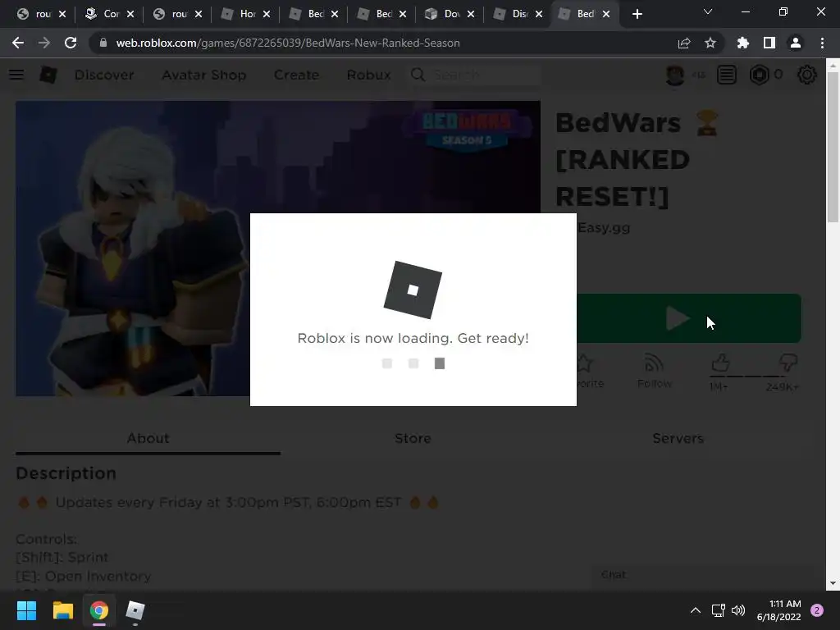Close the 'Dov' browser tab
The image size is (840, 630).
coord(471,14)
